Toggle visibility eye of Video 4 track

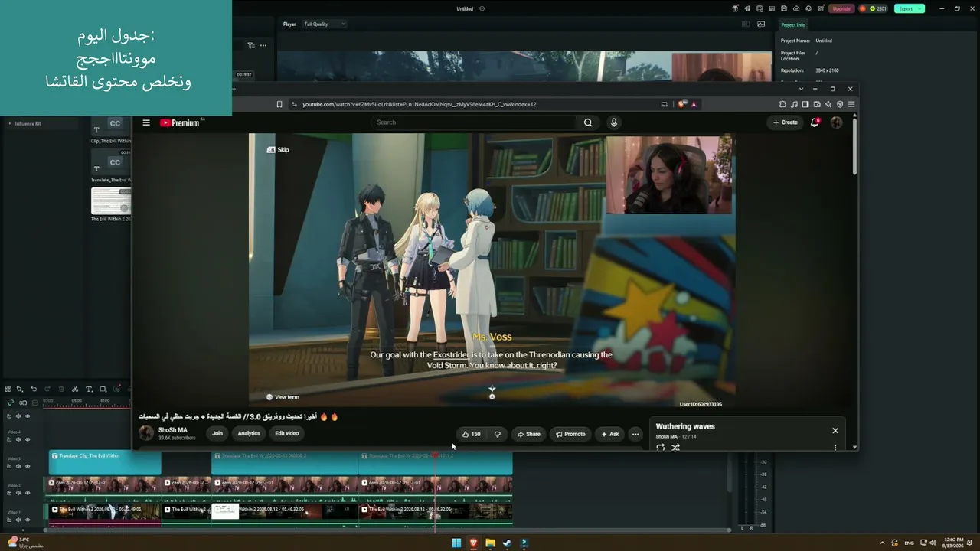coord(28,439)
